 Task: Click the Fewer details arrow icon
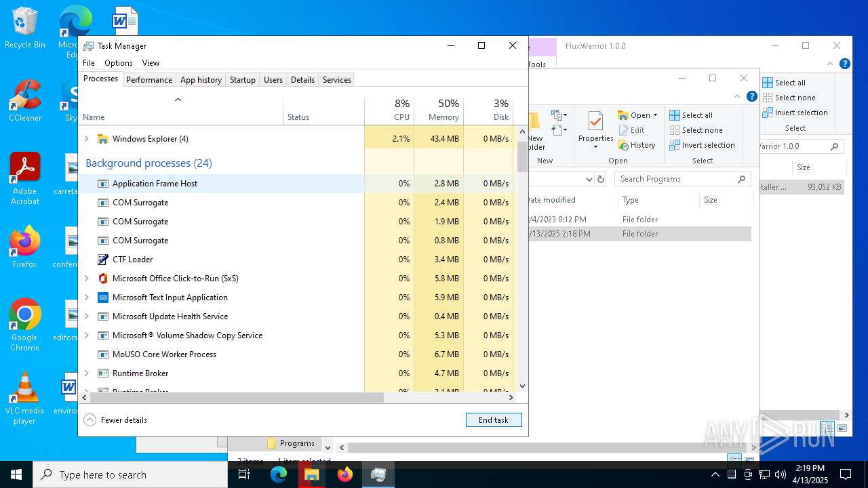pyautogui.click(x=90, y=420)
